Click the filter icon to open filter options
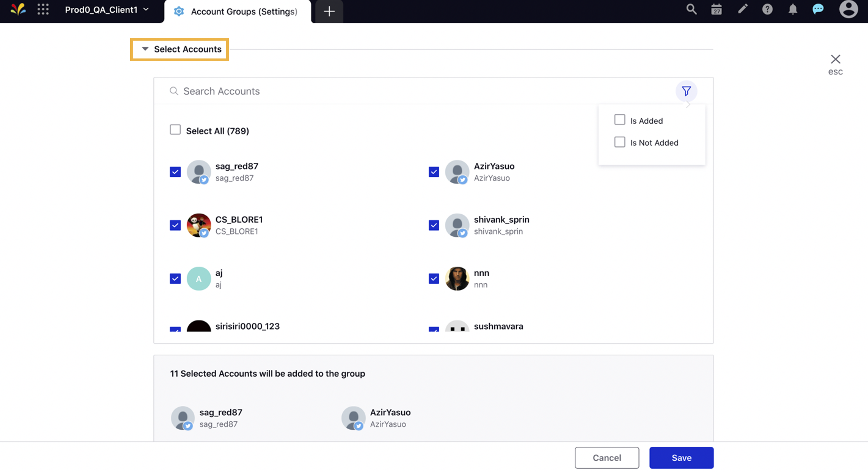The width and height of the screenshot is (868, 472). (686, 91)
